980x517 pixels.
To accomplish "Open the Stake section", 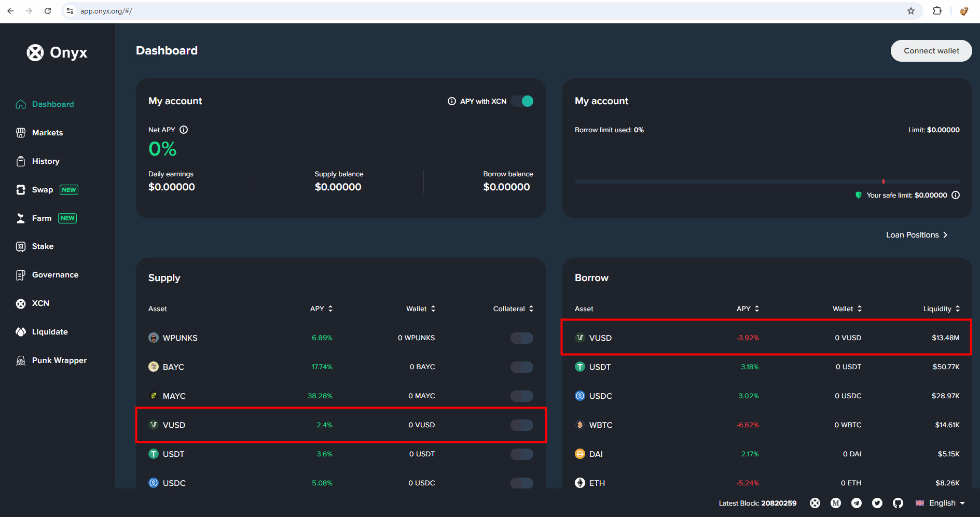I will [x=43, y=246].
